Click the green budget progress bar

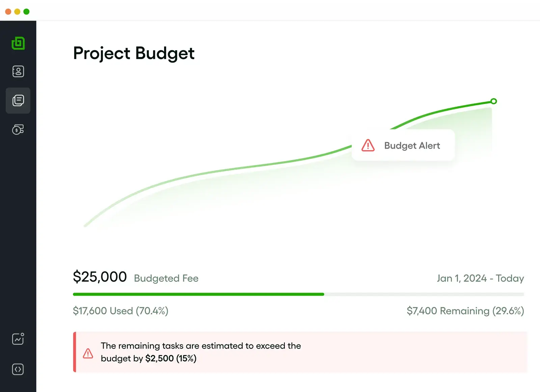(x=198, y=294)
